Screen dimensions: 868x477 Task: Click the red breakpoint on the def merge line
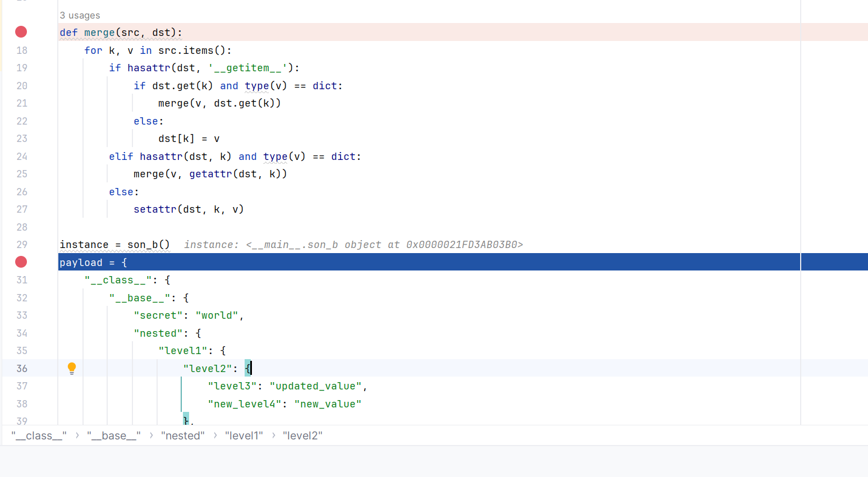21,32
